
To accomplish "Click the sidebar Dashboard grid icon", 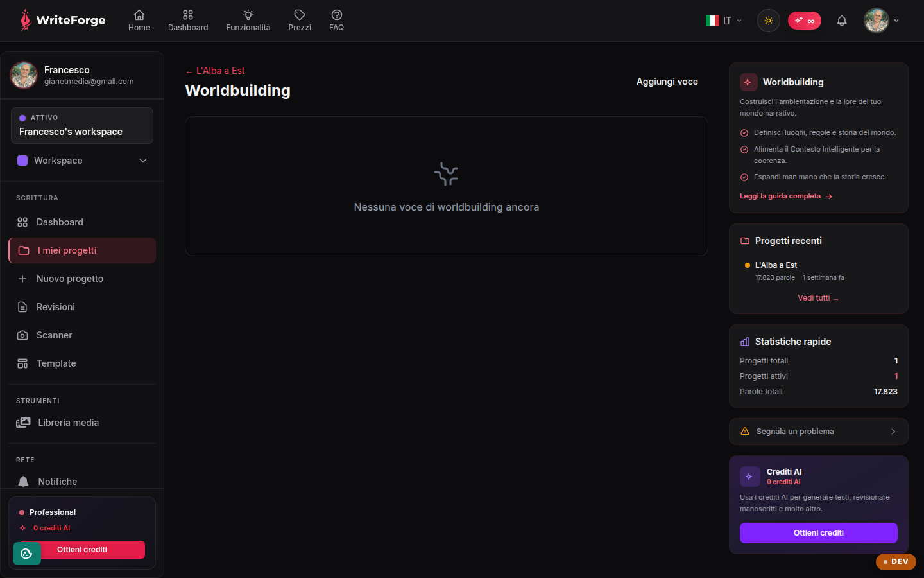I will (x=22, y=222).
